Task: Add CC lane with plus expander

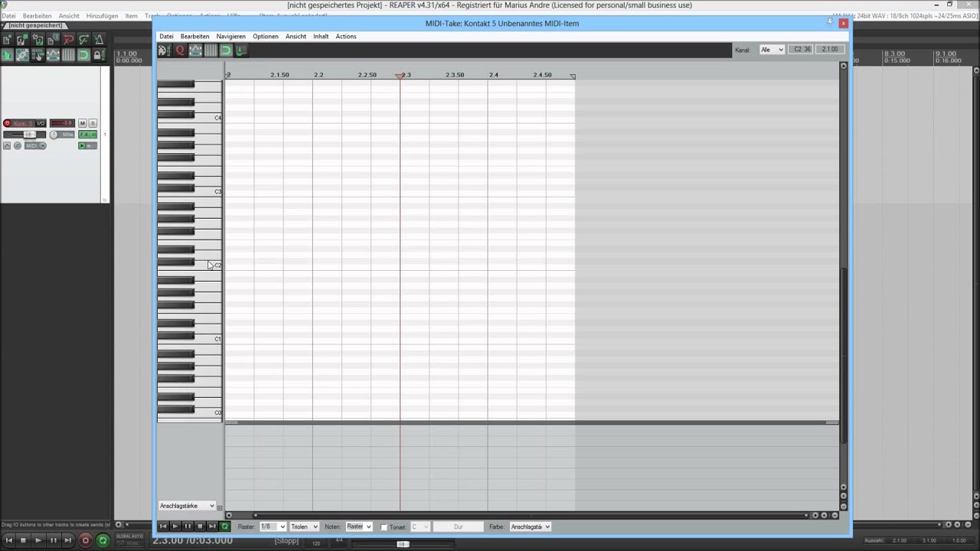Action: point(220,507)
